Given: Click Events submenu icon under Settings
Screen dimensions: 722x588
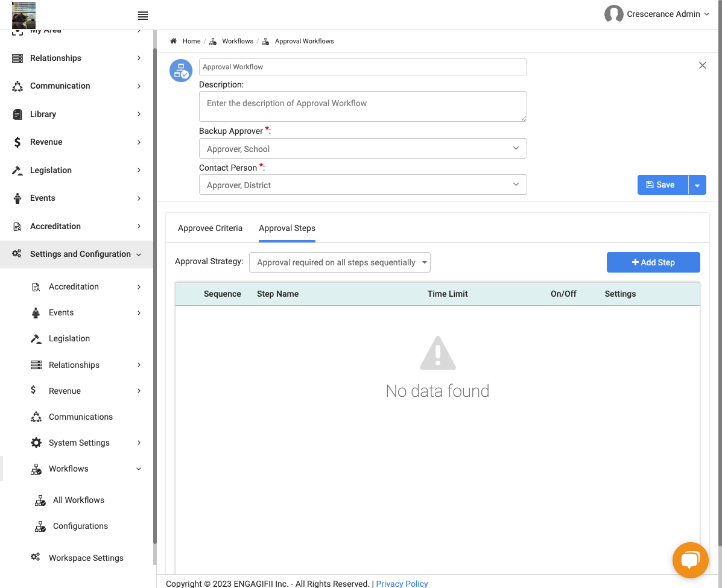Looking at the screenshot, I should [36, 313].
